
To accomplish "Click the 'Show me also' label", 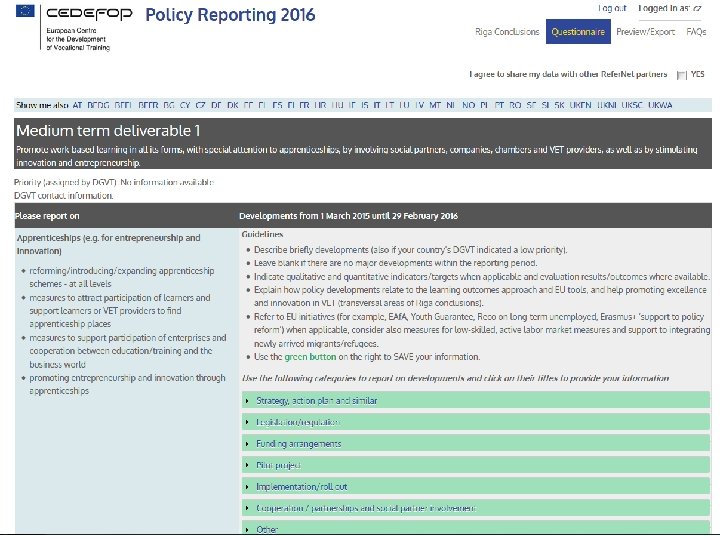I will coord(42,105).
